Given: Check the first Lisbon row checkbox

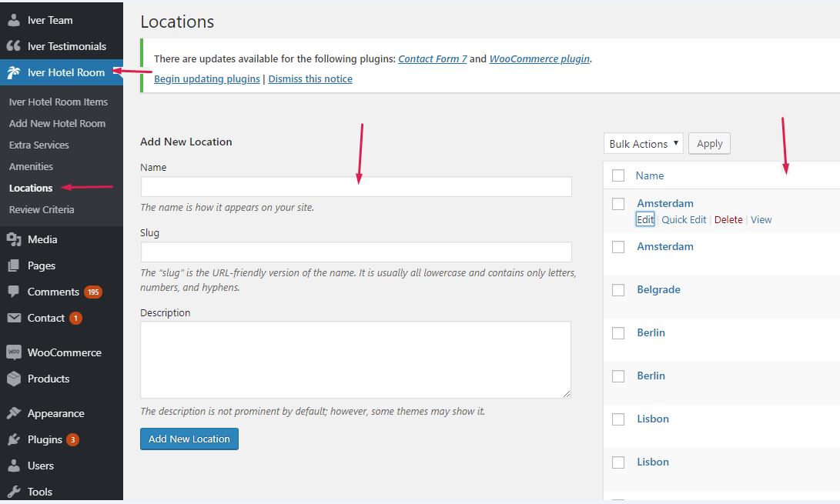Looking at the screenshot, I should (x=618, y=419).
